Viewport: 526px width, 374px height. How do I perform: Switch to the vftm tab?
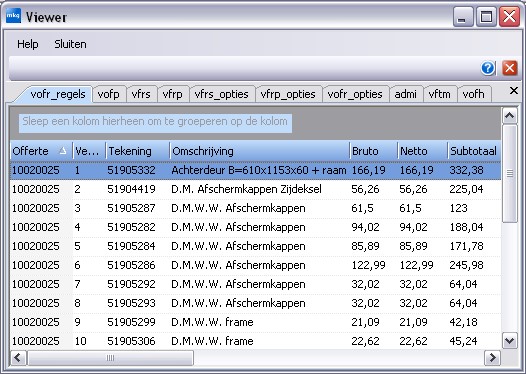click(439, 94)
